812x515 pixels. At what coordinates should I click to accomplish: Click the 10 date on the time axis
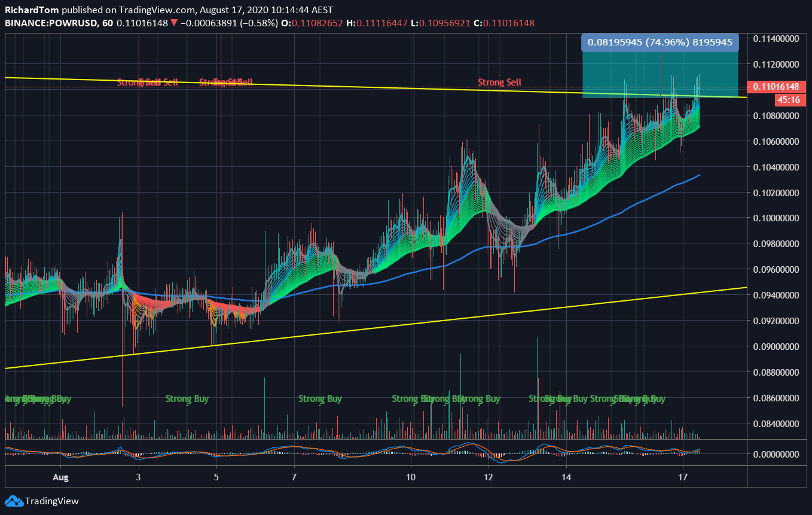[x=411, y=477]
